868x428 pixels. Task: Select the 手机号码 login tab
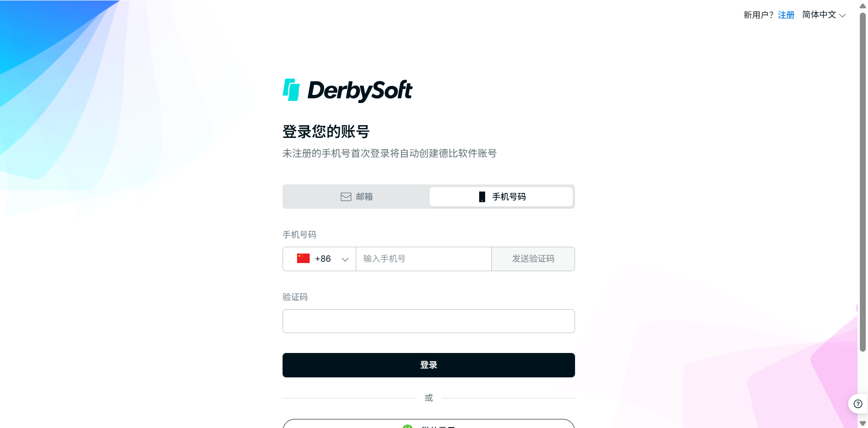(x=501, y=197)
